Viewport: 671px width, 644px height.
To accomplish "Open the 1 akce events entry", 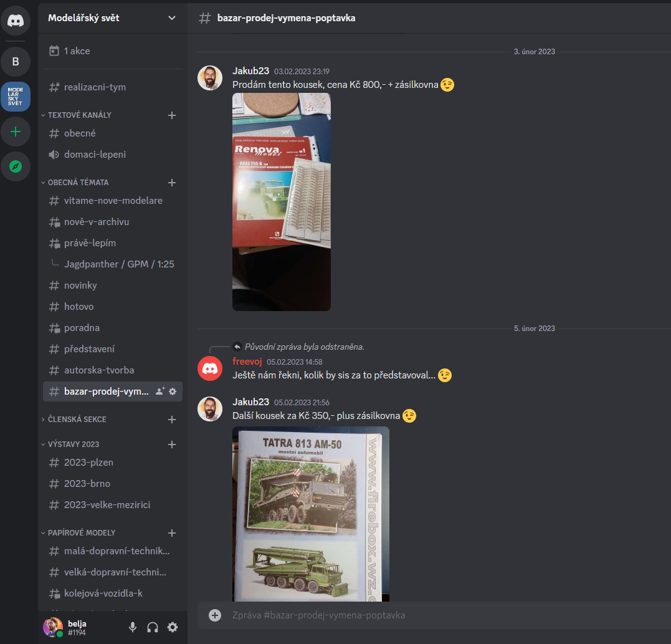I will click(113, 51).
